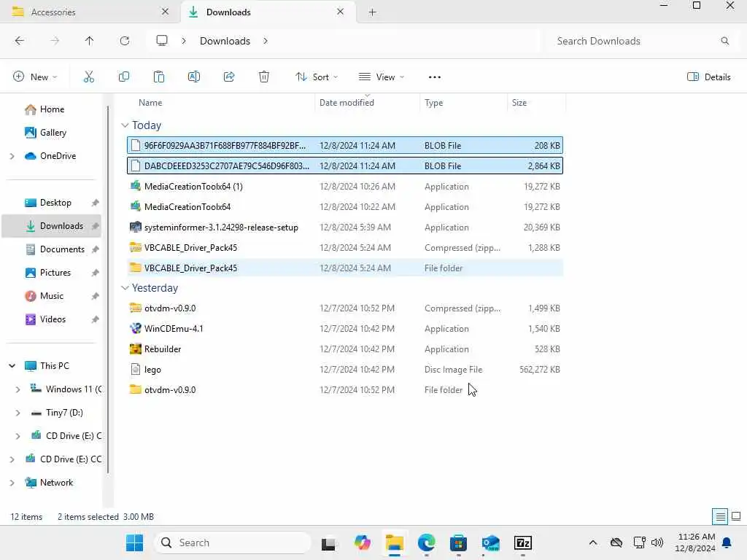Open Home in navigation pane
Viewport: 747px width, 560px height.
tap(52, 109)
